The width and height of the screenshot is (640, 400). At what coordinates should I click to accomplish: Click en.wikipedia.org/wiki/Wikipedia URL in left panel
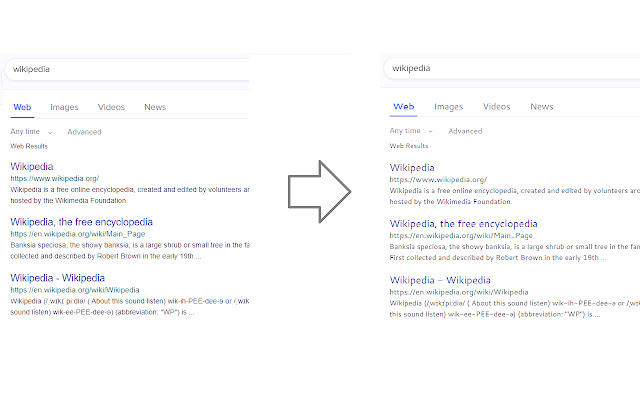coord(75,290)
